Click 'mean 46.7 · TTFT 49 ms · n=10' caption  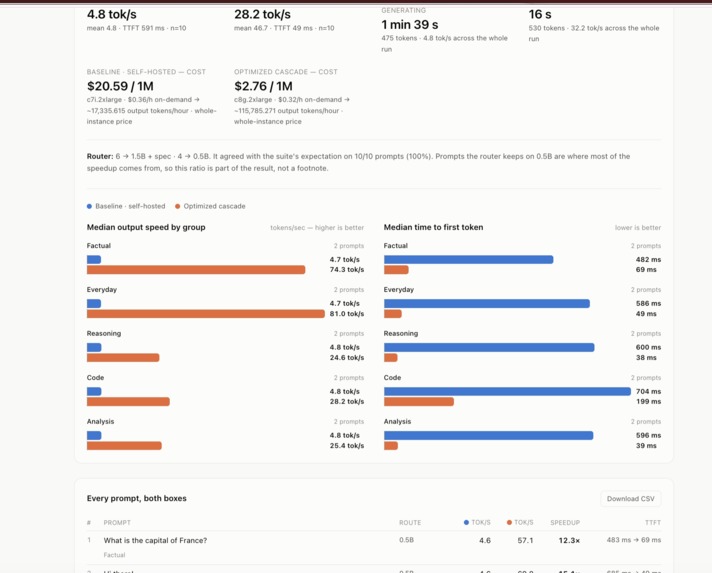[284, 28]
